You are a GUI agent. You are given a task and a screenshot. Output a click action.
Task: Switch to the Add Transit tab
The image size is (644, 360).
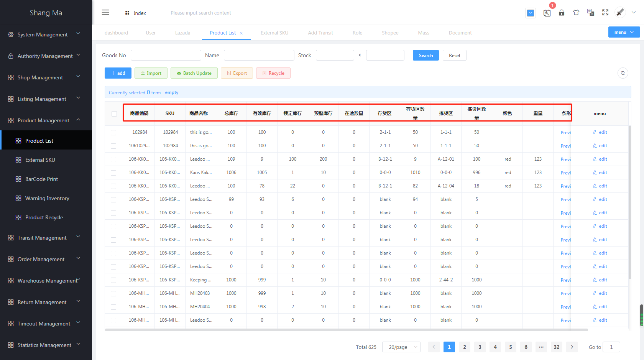pos(320,33)
